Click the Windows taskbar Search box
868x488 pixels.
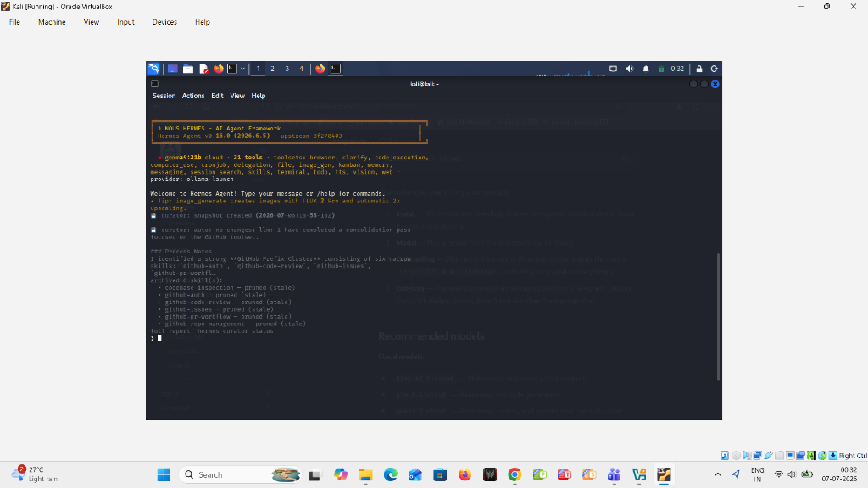point(240,474)
